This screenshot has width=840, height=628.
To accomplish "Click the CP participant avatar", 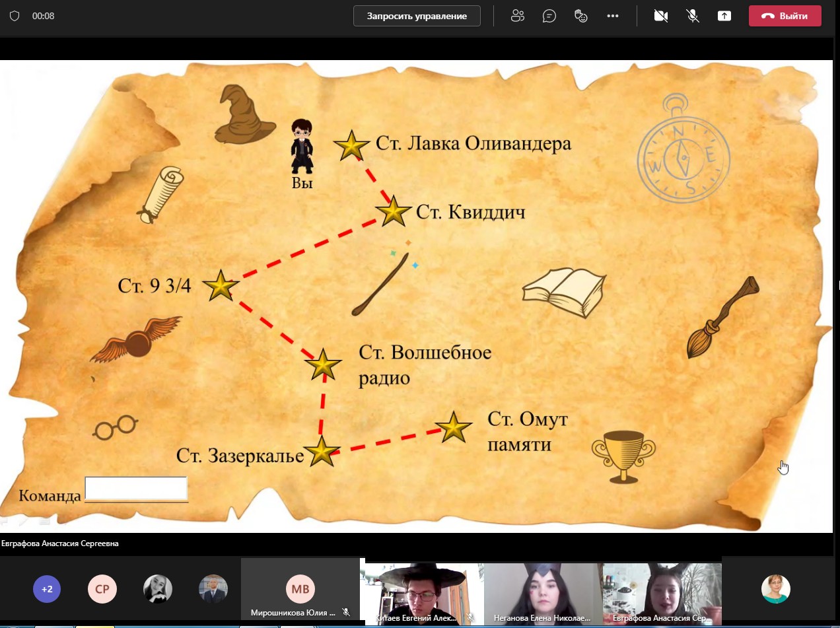I will click(x=102, y=589).
